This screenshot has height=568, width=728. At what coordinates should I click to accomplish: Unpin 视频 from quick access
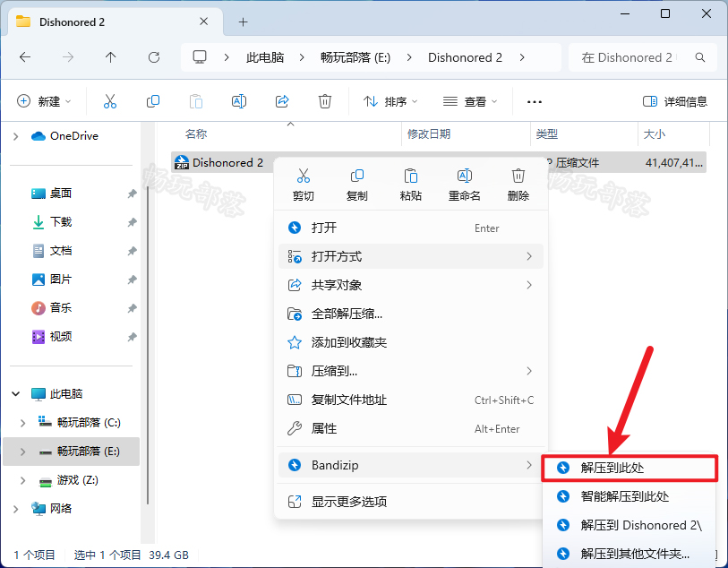(132, 337)
